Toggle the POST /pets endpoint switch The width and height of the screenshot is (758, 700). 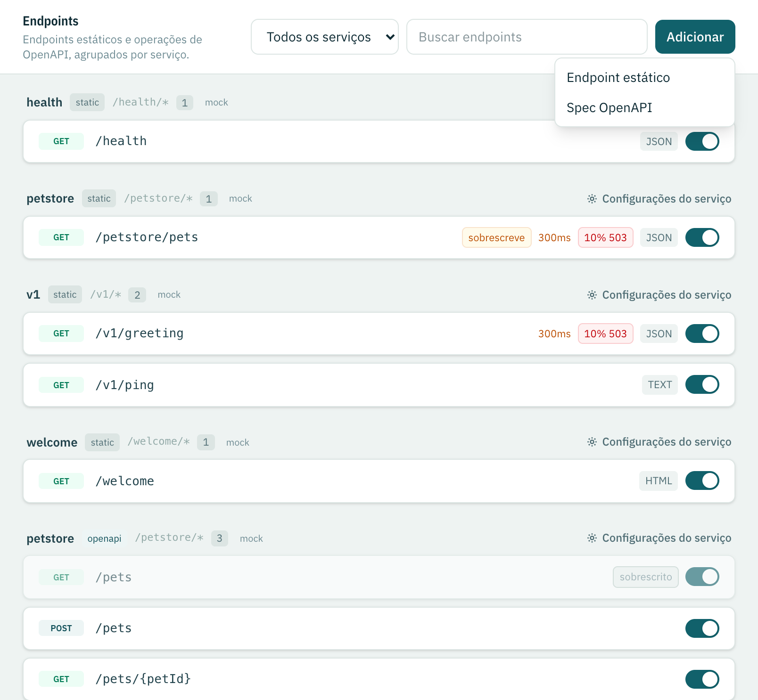(702, 628)
